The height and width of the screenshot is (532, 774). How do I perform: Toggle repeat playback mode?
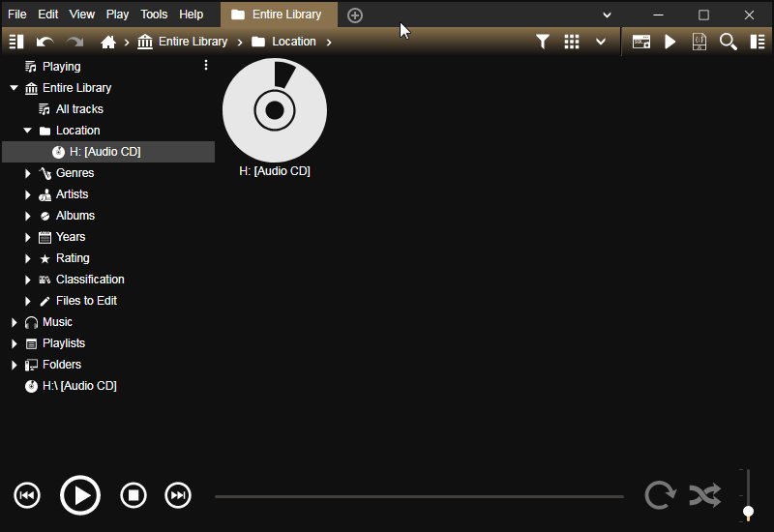pyautogui.click(x=660, y=496)
